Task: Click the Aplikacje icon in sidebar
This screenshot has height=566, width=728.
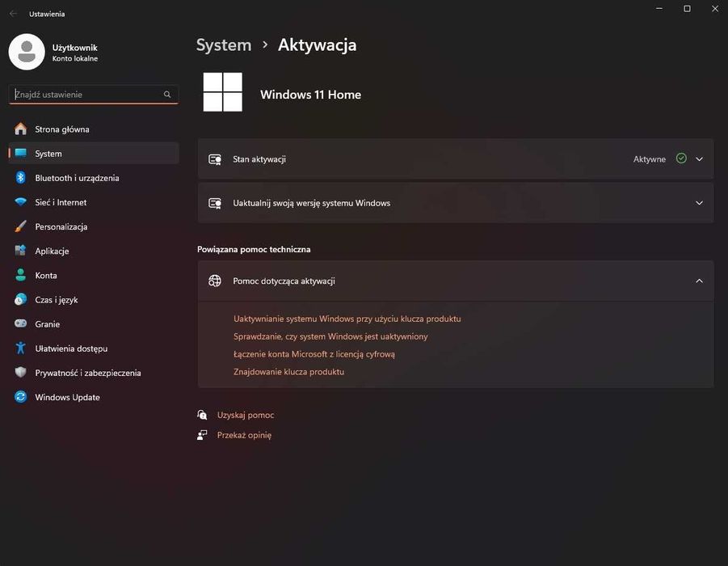Action: pos(20,251)
